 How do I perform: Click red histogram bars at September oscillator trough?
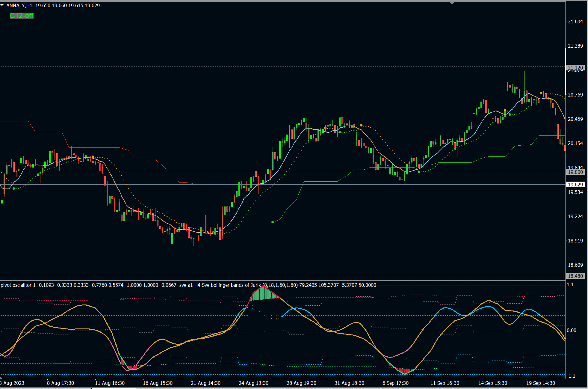pyautogui.click(x=404, y=370)
